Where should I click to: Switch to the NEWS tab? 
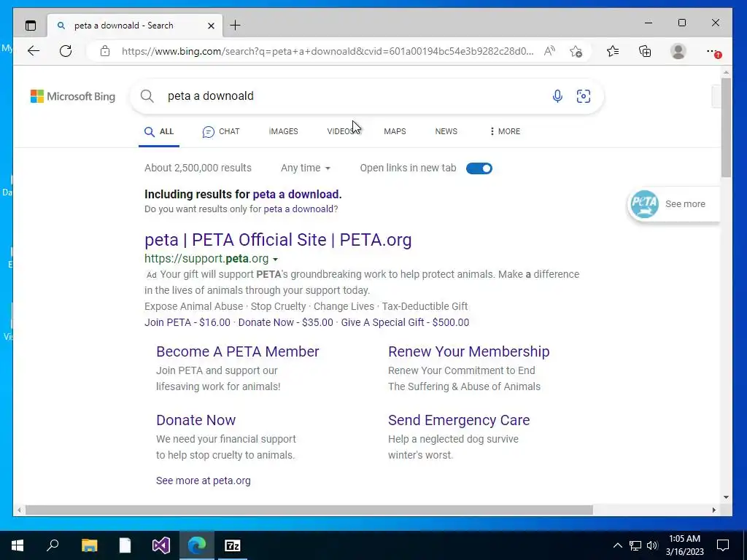(x=446, y=131)
